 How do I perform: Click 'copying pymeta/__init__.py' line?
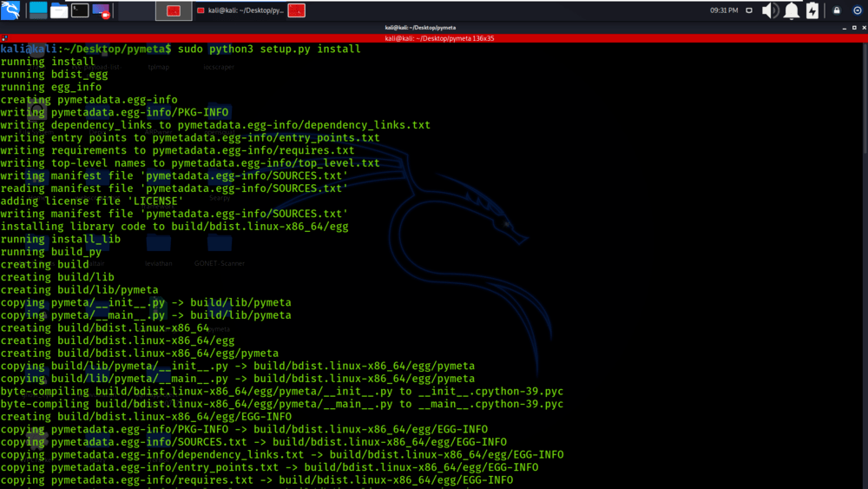click(x=146, y=303)
